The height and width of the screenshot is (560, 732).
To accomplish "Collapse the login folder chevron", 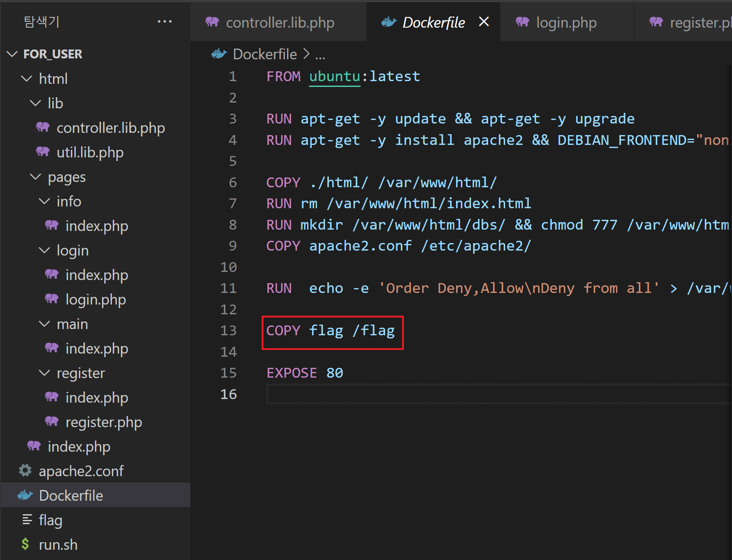I will [x=45, y=250].
